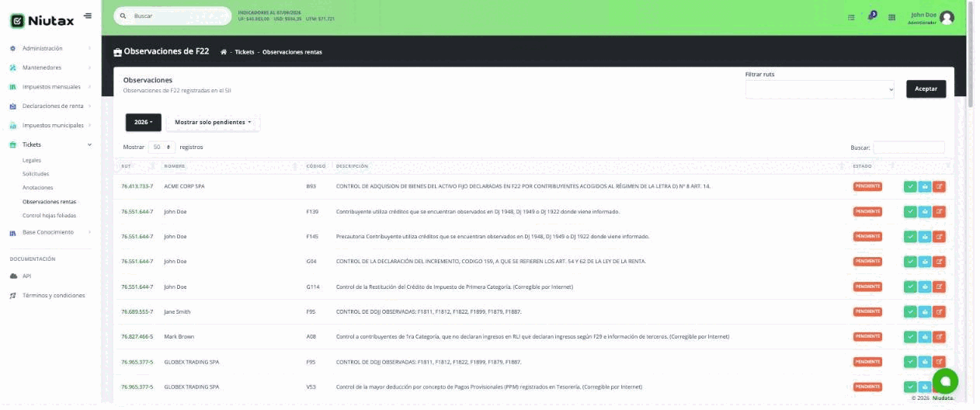The width and height of the screenshot is (980, 410).
Task: Click green check button for code F139 row
Action: coord(910,211)
